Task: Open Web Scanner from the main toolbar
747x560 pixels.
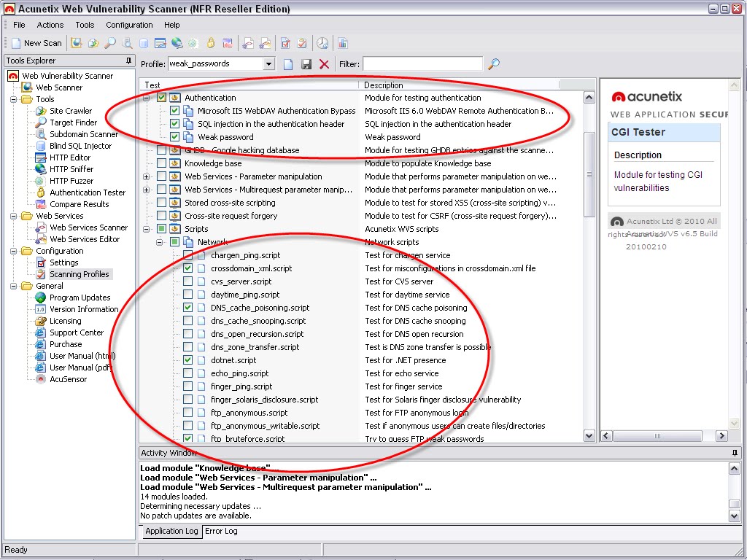Action: pos(76,43)
